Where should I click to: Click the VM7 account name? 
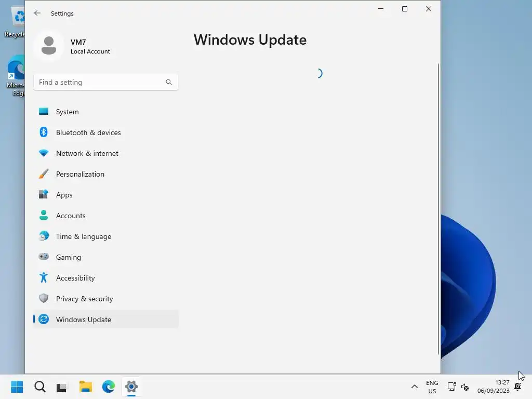78,42
